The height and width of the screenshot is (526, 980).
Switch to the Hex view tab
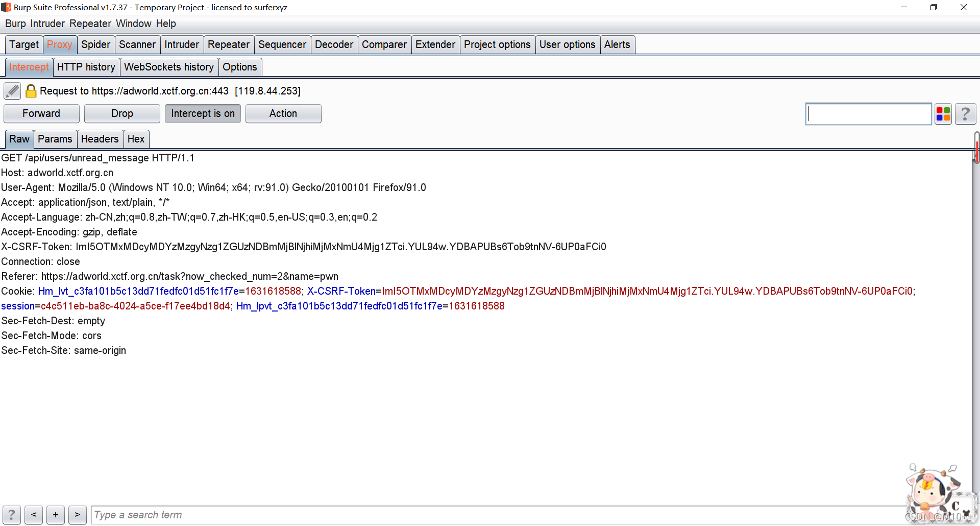pos(136,139)
